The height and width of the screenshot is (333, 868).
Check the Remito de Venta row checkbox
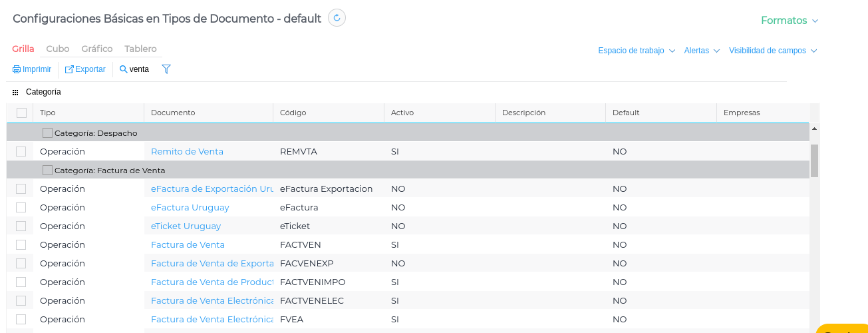(21, 152)
